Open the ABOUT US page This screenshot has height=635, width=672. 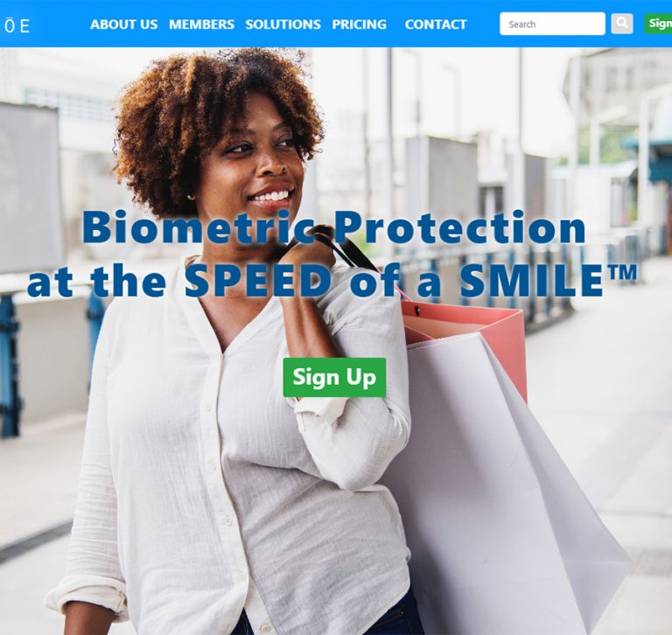point(124,24)
